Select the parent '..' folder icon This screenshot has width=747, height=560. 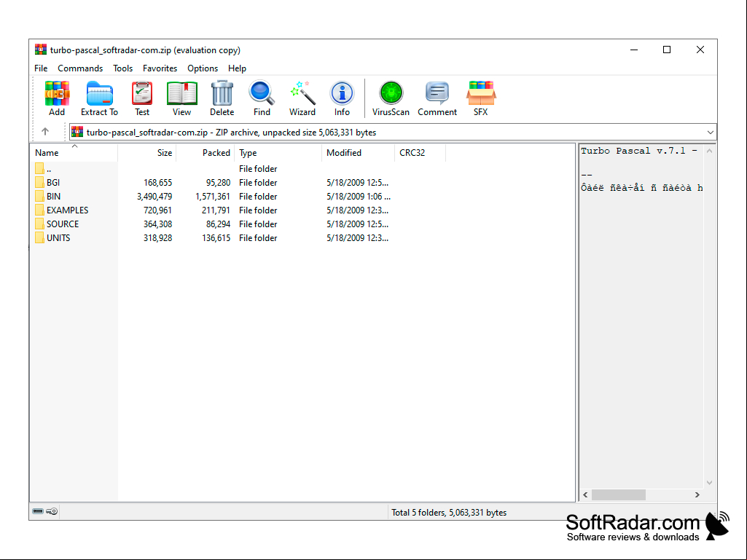point(39,168)
